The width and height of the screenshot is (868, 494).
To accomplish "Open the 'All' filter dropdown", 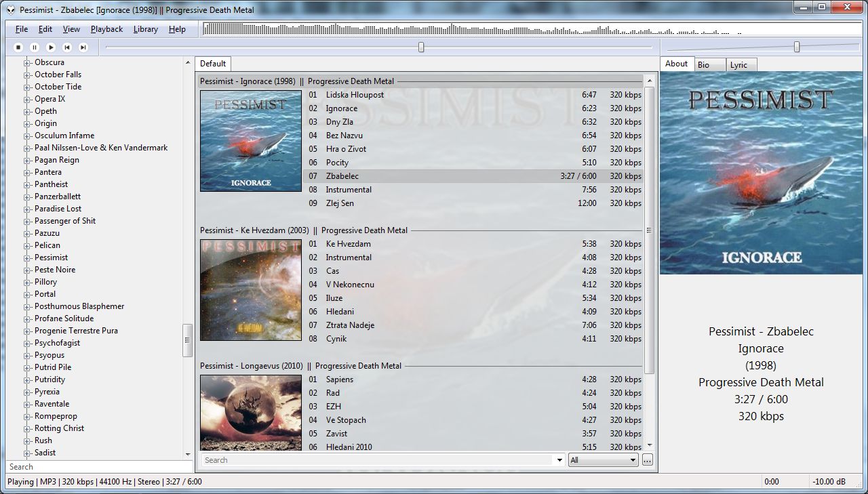I will tap(604, 460).
